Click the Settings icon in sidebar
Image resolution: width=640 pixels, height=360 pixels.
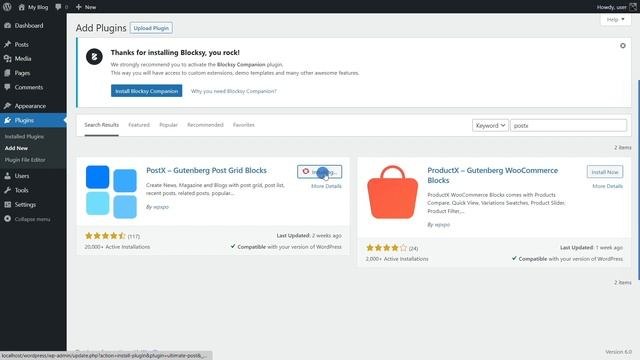[x=7, y=204]
